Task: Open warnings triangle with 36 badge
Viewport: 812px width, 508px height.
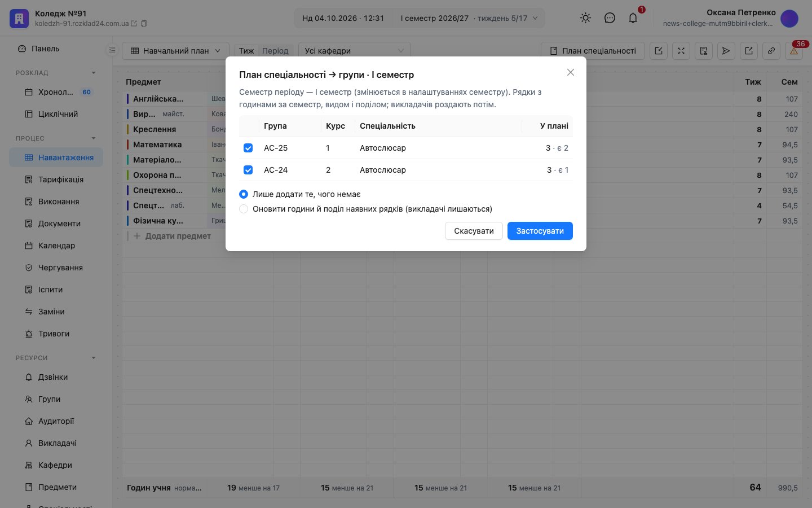Action: (x=794, y=51)
